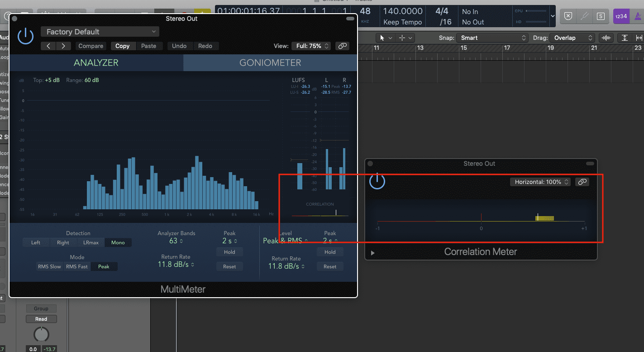Click the Solo S icon in control bar
Viewport: 644px width, 352px height.
coord(601,16)
